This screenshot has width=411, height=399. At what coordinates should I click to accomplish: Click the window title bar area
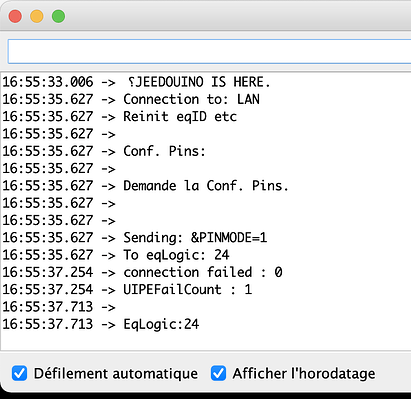click(x=233, y=16)
